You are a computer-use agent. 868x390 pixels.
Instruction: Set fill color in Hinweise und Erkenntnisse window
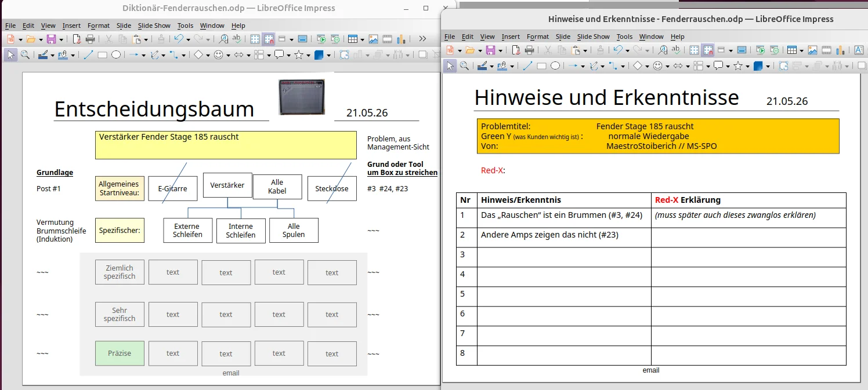tap(502, 66)
